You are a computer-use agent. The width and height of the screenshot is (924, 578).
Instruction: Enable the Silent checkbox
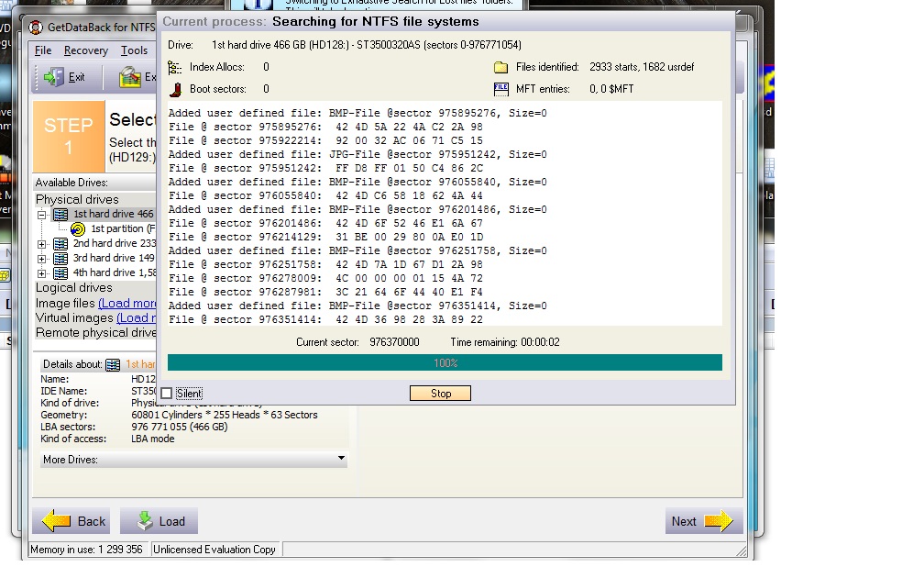pos(167,394)
